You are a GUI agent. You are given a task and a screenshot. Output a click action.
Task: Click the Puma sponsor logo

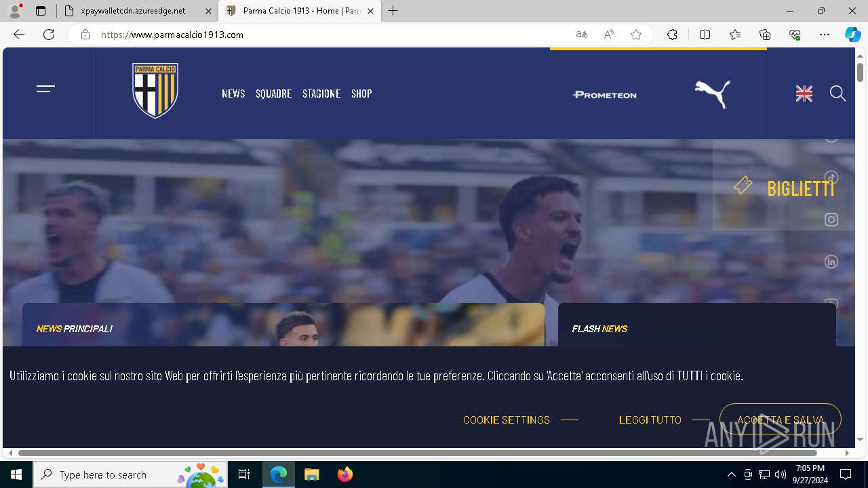(713, 94)
